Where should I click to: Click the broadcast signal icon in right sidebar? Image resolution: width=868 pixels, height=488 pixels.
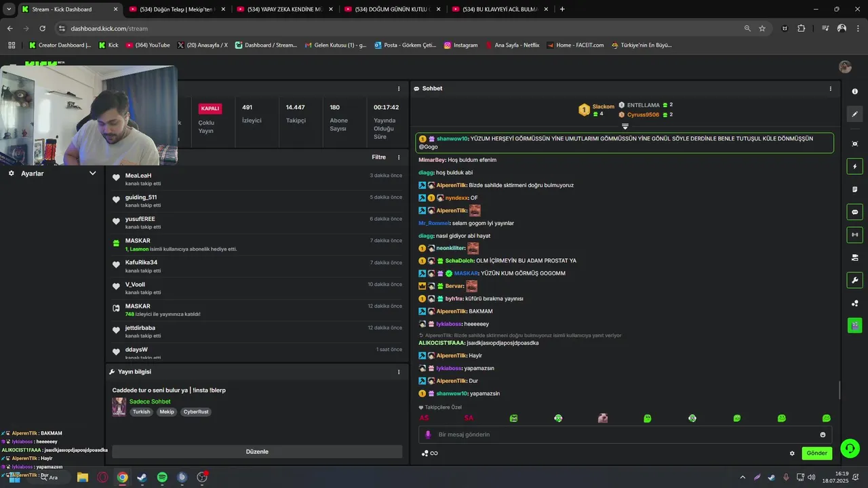854,235
